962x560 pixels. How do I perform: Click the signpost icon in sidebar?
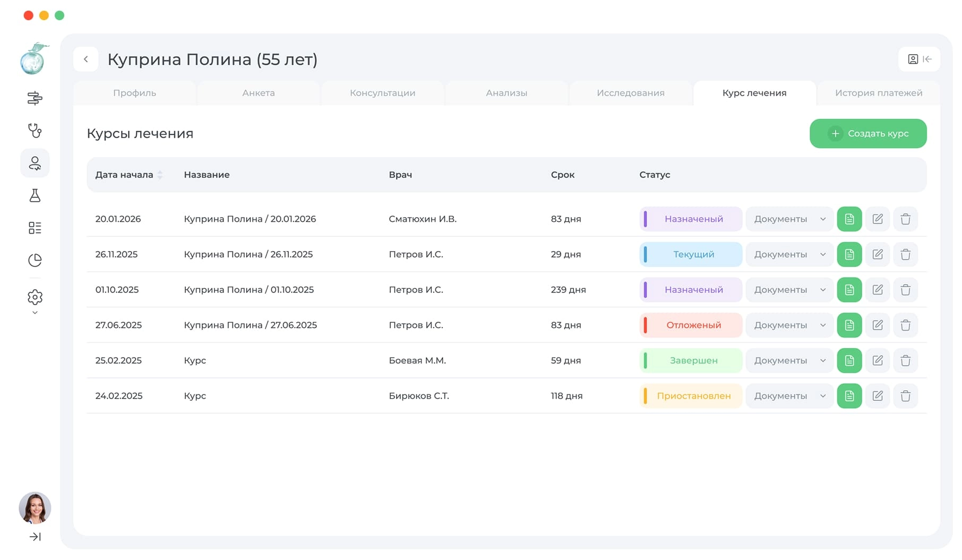[x=35, y=98]
